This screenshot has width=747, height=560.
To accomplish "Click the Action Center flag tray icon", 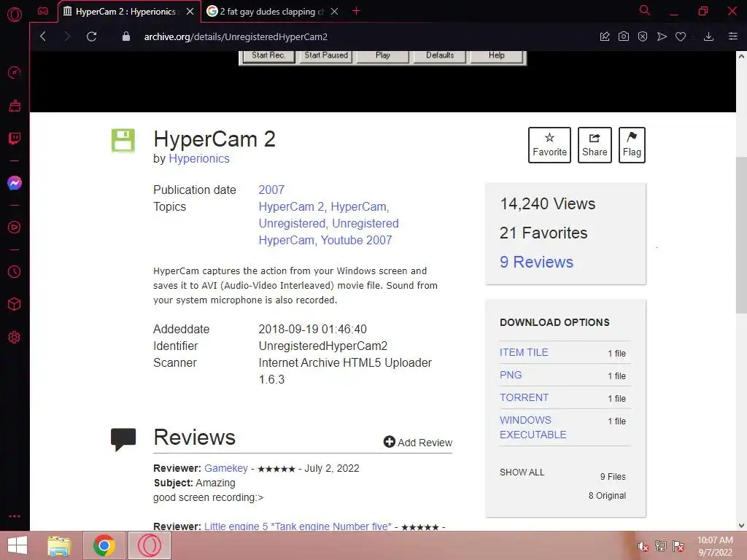I will tap(678, 546).
